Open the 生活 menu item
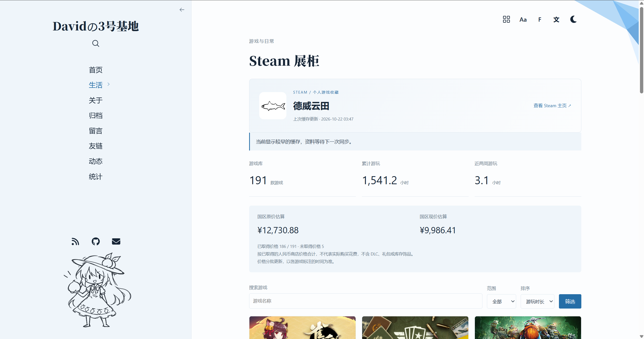Screen dimensions: 644x339 [x=96, y=85]
